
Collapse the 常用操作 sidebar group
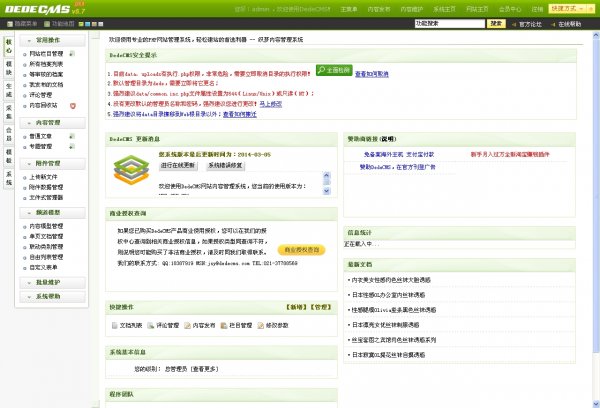pyautogui.click(x=52, y=40)
